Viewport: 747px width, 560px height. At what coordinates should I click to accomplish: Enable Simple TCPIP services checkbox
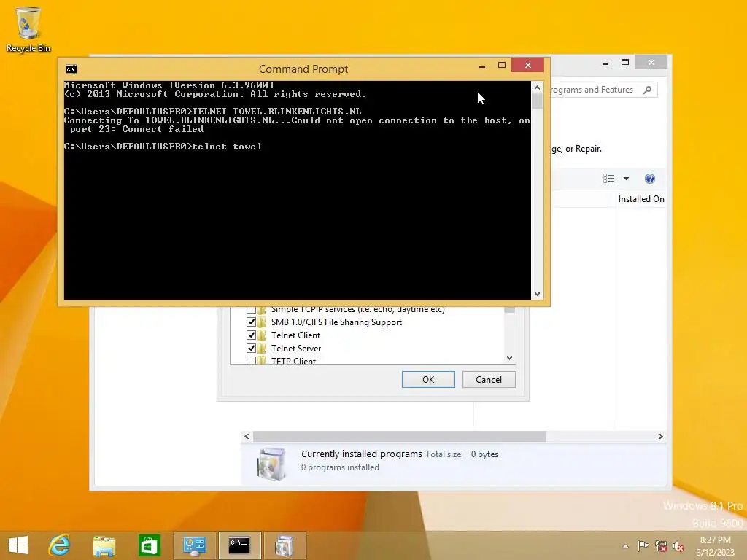click(251, 309)
